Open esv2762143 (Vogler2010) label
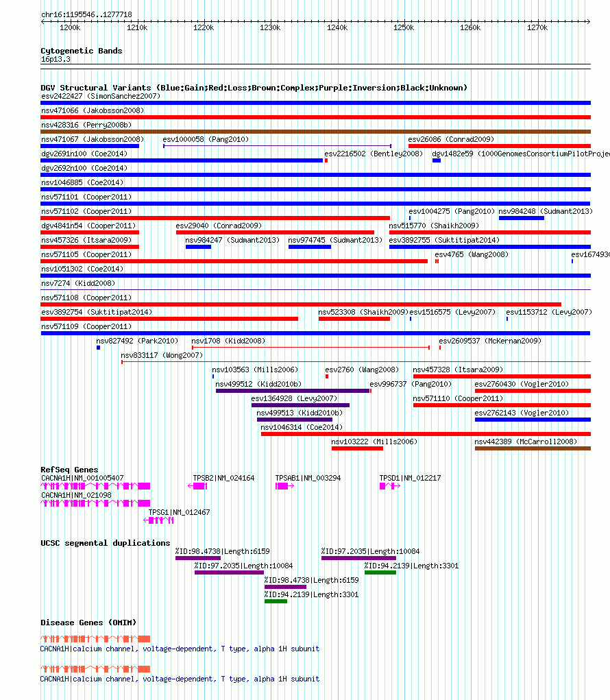 [522, 413]
